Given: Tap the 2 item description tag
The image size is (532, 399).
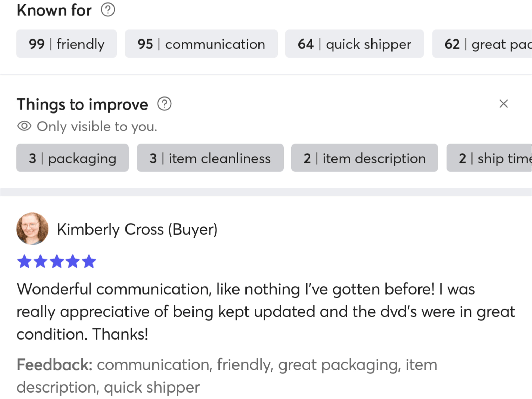Looking at the screenshot, I should pyautogui.click(x=365, y=158).
